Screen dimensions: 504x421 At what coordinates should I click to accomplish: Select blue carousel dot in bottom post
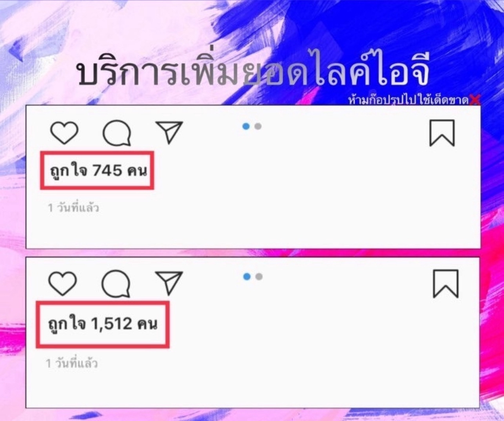(x=247, y=276)
